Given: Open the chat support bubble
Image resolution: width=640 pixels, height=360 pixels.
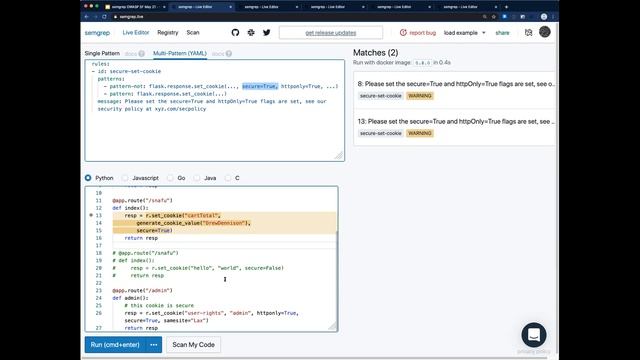Looking at the screenshot, I should coord(534,335).
